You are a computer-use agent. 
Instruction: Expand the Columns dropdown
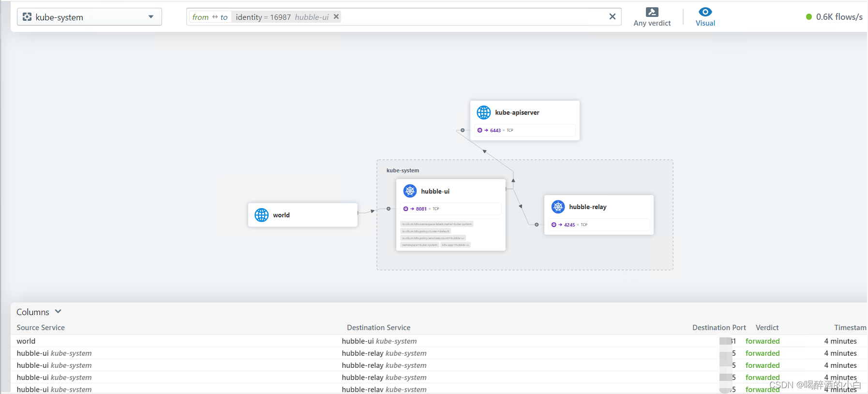[x=39, y=312]
